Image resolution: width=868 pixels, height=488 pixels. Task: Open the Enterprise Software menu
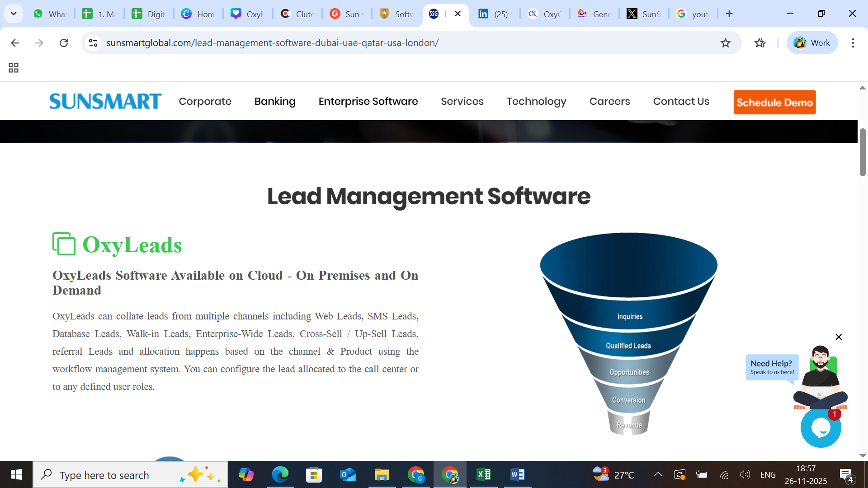pyautogui.click(x=368, y=101)
